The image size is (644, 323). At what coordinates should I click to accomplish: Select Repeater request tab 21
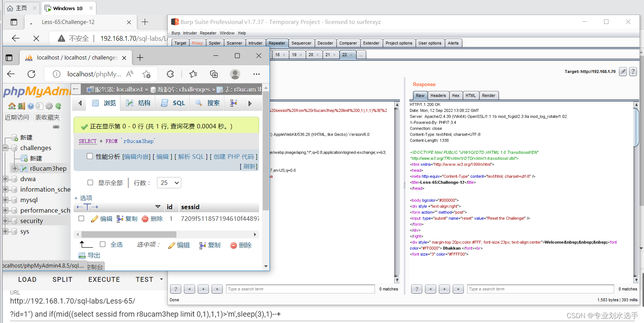pyautogui.click(x=330, y=55)
